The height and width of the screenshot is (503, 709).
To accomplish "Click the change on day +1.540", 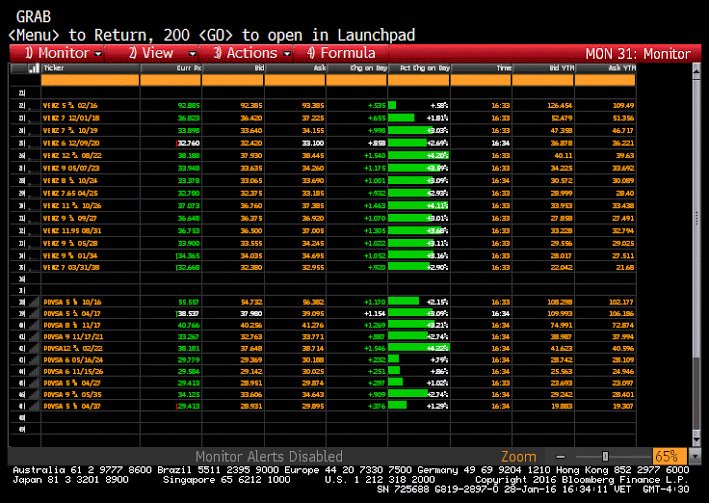I will coord(375,156).
